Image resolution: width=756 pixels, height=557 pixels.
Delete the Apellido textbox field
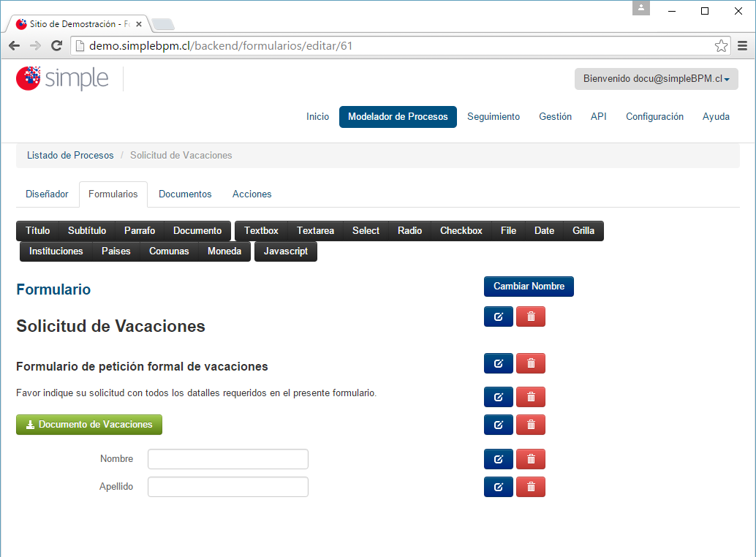click(530, 487)
